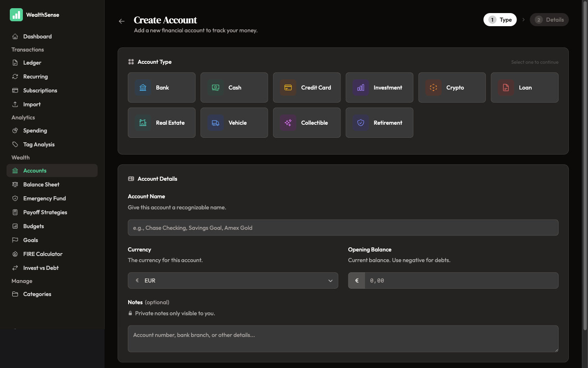
Task: Click the Categories folder icon
Action: pos(15,294)
